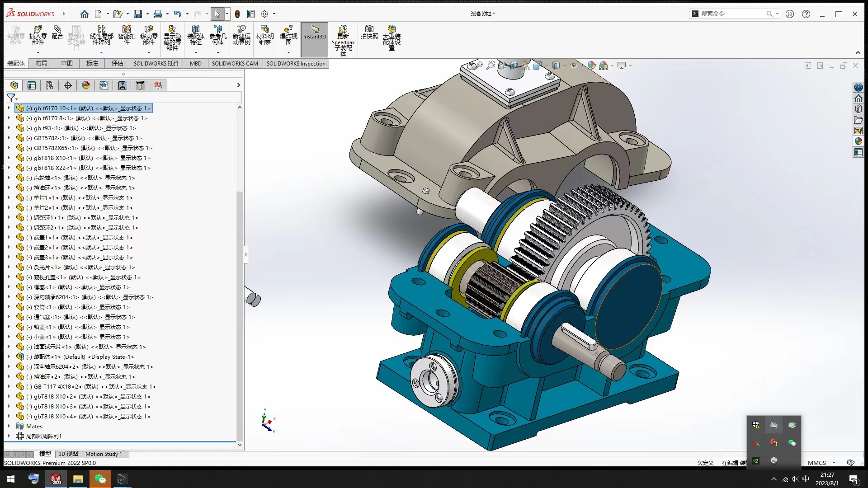Open the SOLIDWORKS Inspection tab

[x=296, y=63]
